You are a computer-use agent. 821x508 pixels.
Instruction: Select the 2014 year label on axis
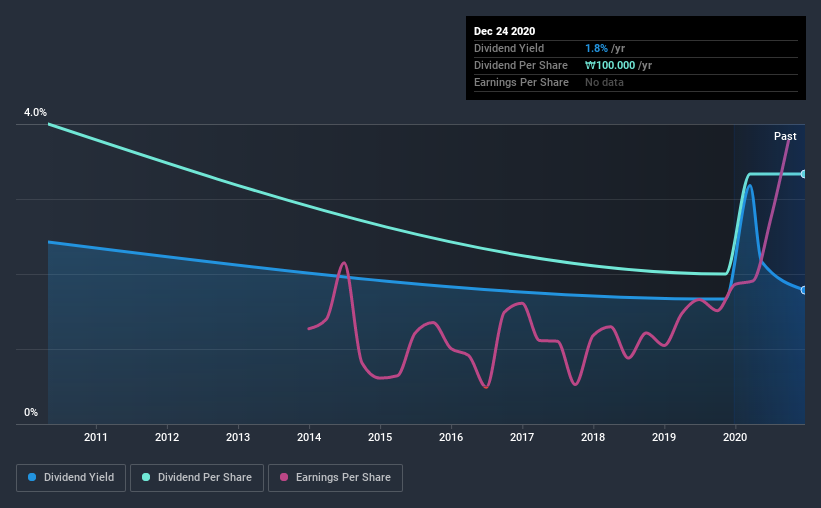(309, 437)
